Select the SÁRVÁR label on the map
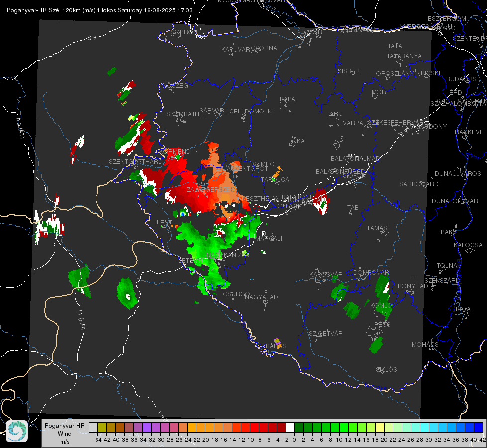Screen dimensions: 487x448 point(212,111)
